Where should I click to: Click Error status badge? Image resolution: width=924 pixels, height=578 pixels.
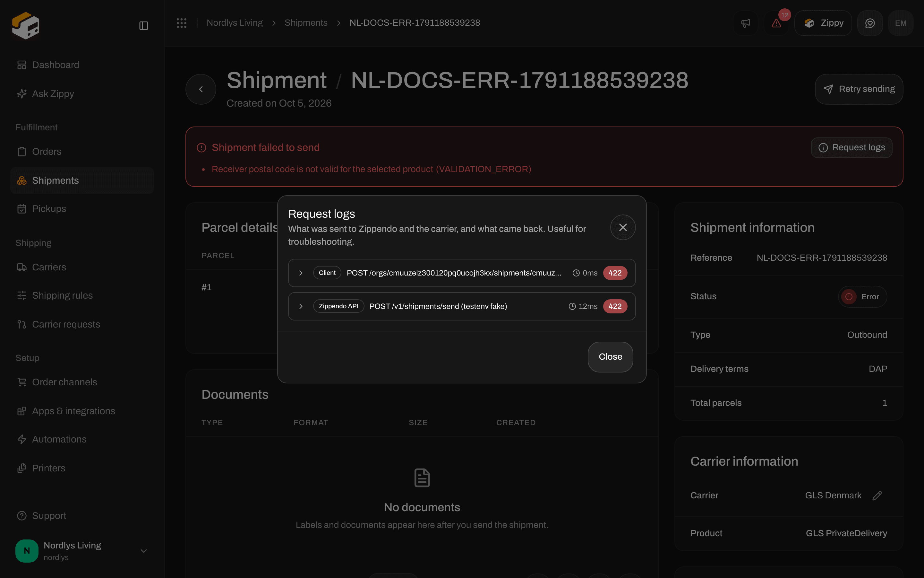tap(862, 297)
